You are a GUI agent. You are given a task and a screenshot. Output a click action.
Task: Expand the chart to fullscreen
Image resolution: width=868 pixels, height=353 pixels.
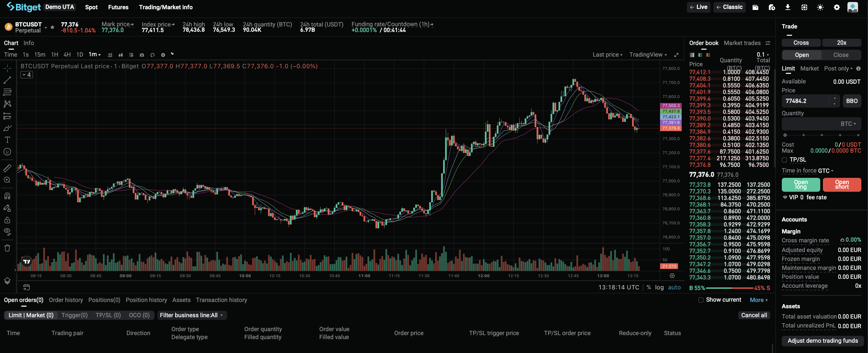[676, 55]
